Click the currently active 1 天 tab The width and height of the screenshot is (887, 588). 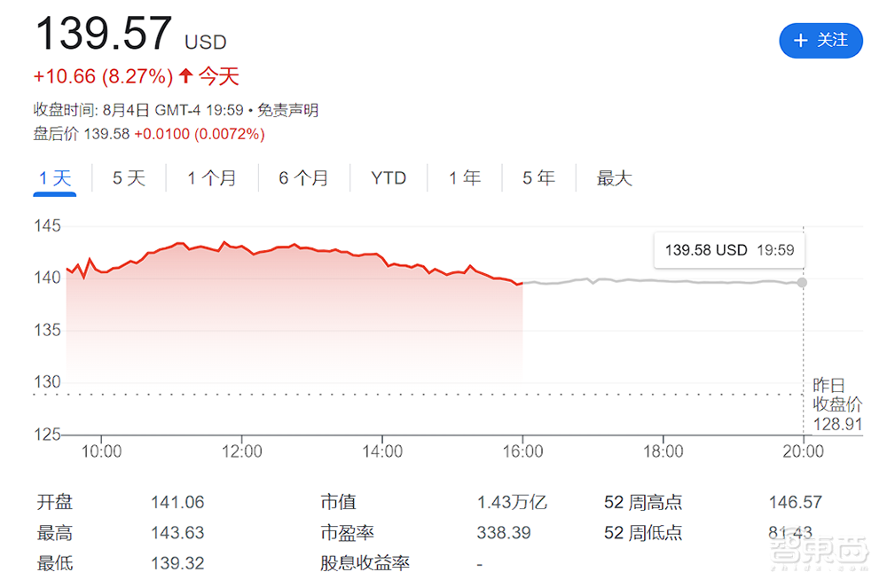[54, 177]
